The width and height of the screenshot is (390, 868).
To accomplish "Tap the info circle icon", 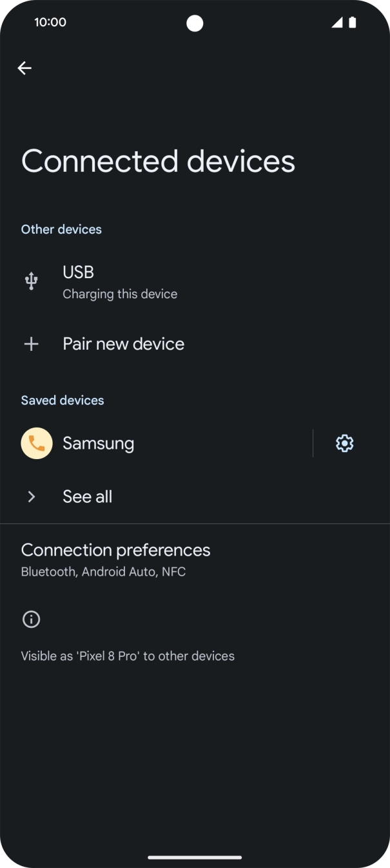I will point(31,619).
